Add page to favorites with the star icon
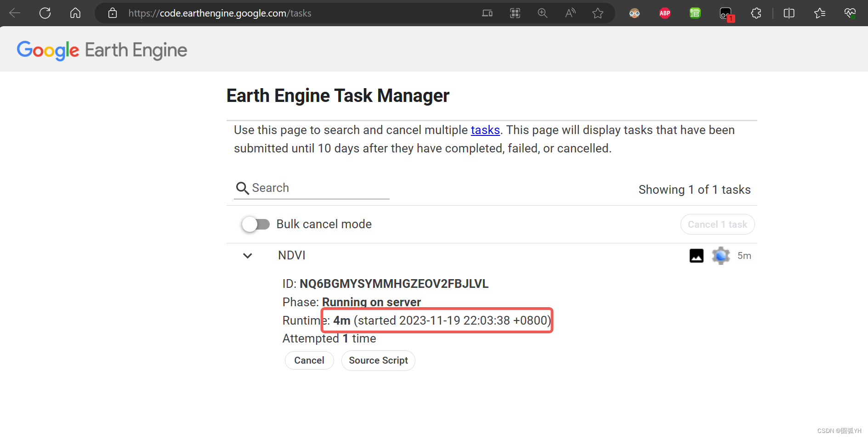Image resolution: width=868 pixels, height=438 pixels. [597, 13]
